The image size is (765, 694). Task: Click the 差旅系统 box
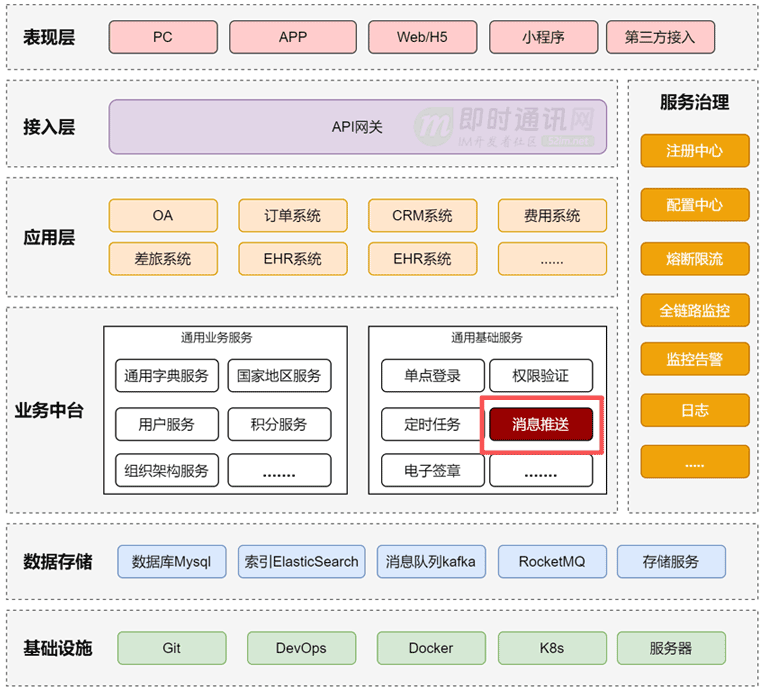162,258
